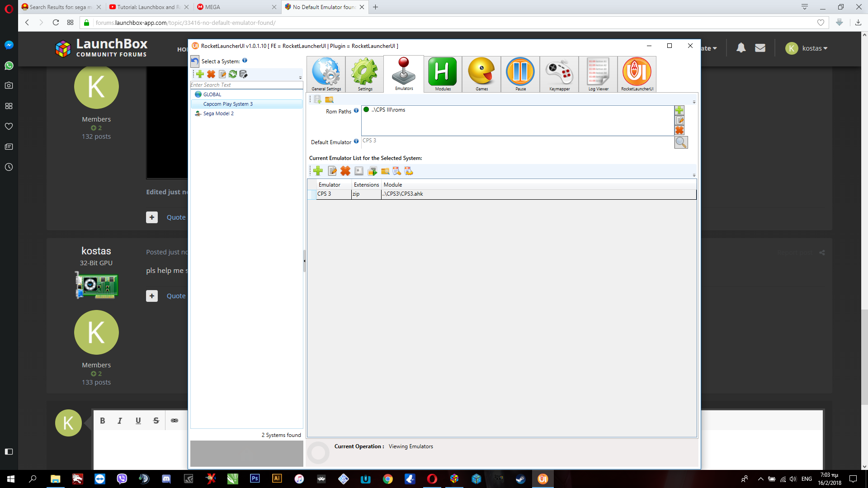Toggle underline in forum reply editor
Screen dimensions: 868x488
point(138,421)
